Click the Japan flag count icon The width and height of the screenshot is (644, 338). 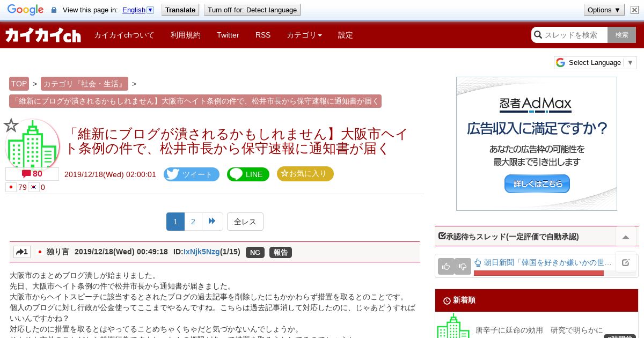pos(11,187)
